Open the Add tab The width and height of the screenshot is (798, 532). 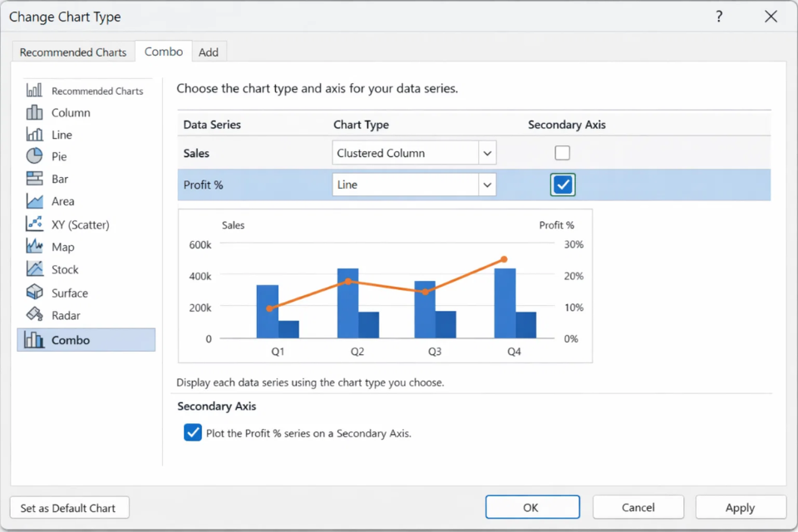(x=209, y=52)
